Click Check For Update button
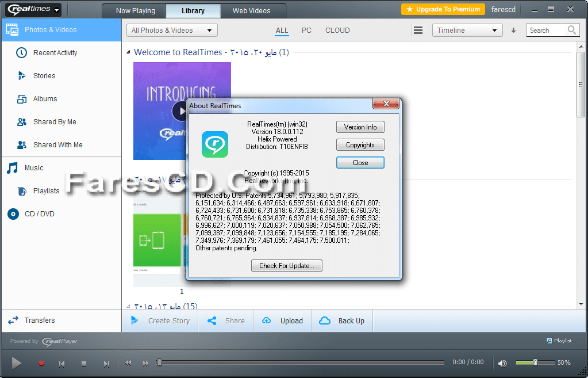Viewport: 588px width, 378px height. (x=286, y=265)
